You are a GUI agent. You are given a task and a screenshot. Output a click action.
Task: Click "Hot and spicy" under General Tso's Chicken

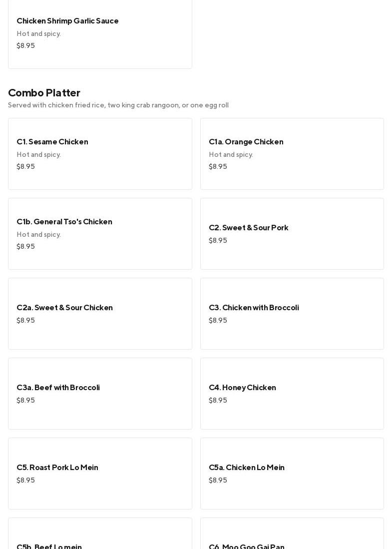(x=38, y=235)
